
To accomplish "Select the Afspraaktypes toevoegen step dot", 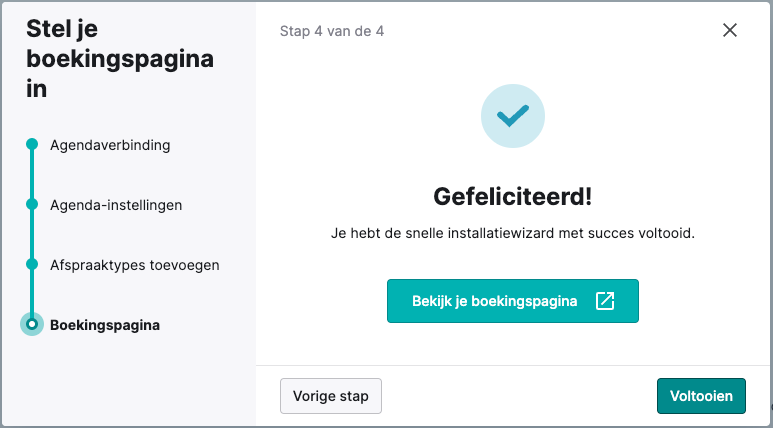I will (32, 264).
